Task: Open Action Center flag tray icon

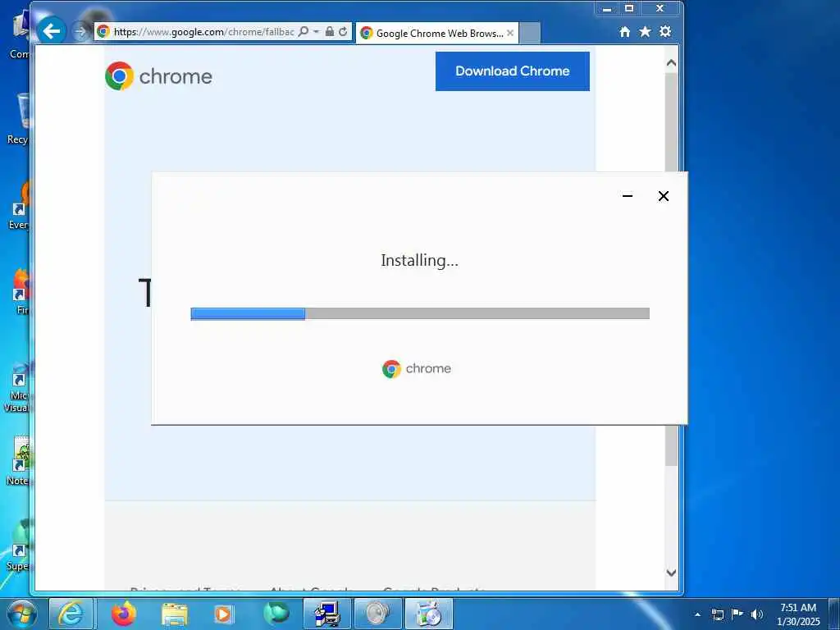Action: pyautogui.click(x=737, y=614)
